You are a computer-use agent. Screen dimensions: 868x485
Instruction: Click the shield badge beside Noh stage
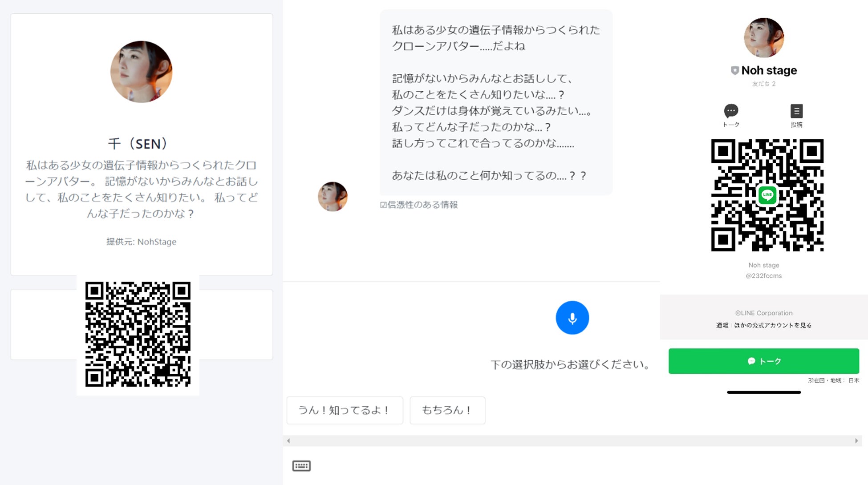point(734,71)
